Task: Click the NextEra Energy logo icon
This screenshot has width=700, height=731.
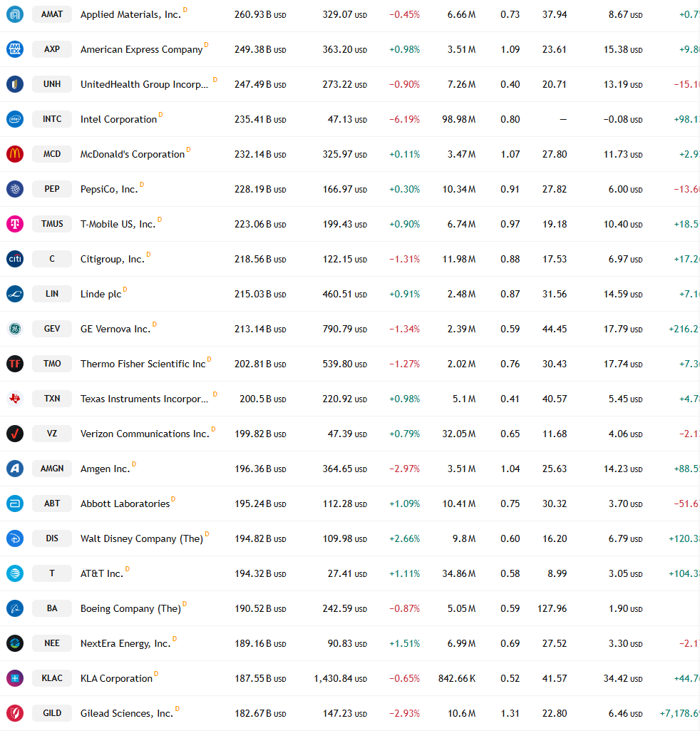Action: point(15,643)
